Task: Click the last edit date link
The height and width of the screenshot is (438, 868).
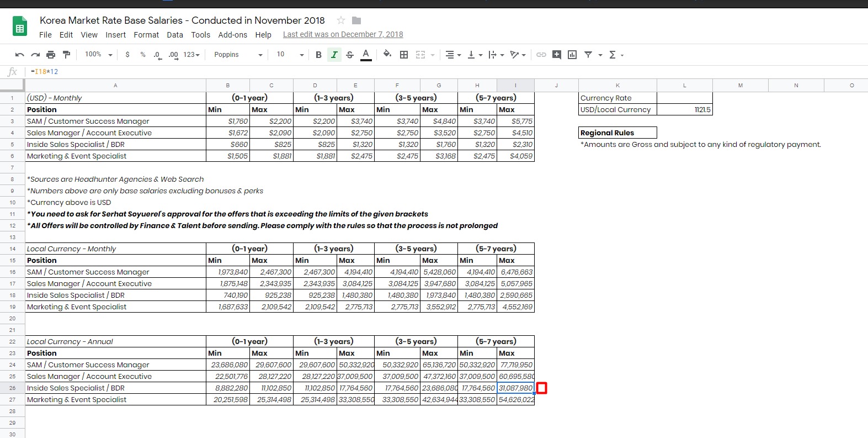Action: point(343,34)
